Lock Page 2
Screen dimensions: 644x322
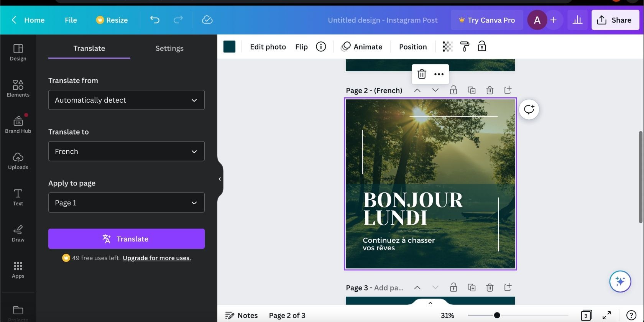pyautogui.click(x=453, y=90)
